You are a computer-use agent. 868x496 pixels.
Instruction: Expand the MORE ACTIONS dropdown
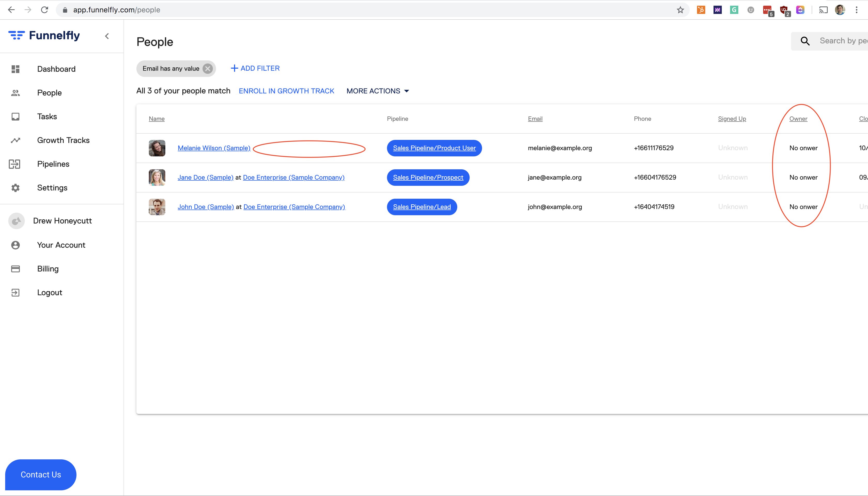pyautogui.click(x=378, y=91)
